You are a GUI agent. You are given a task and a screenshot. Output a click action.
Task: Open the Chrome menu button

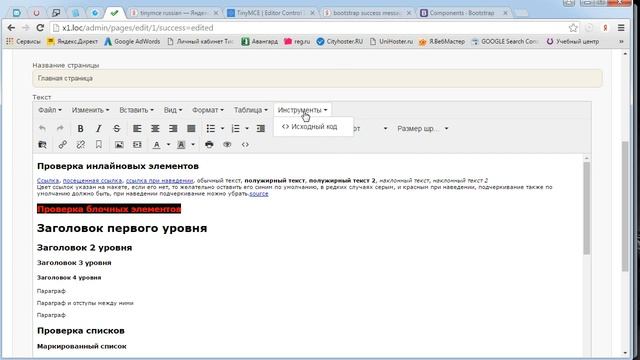pyautogui.click(x=621, y=28)
